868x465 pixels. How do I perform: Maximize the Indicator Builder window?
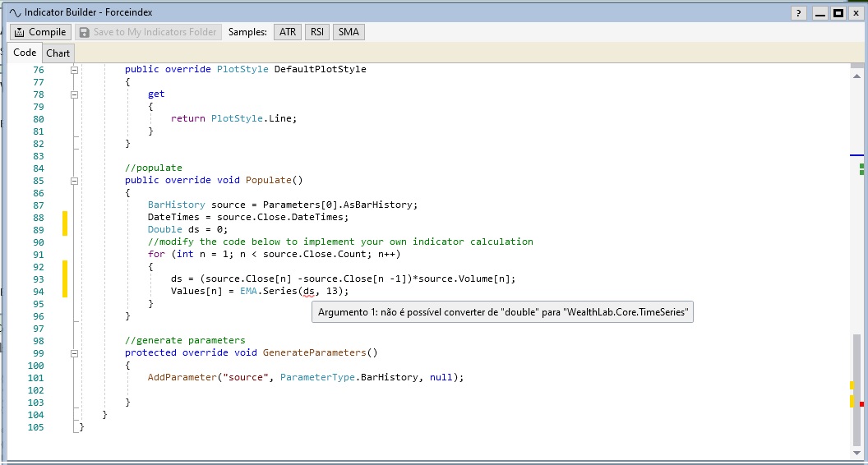coord(838,12)
